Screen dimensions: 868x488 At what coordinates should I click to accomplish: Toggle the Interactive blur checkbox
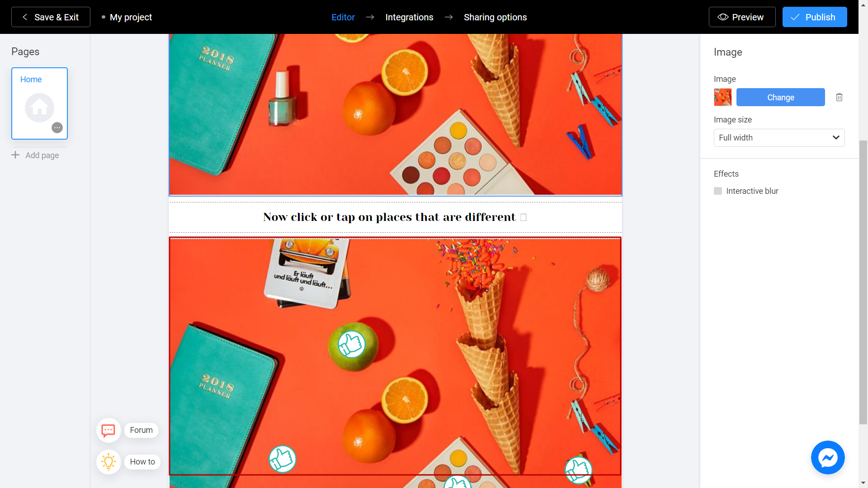(x=718, y=191)
